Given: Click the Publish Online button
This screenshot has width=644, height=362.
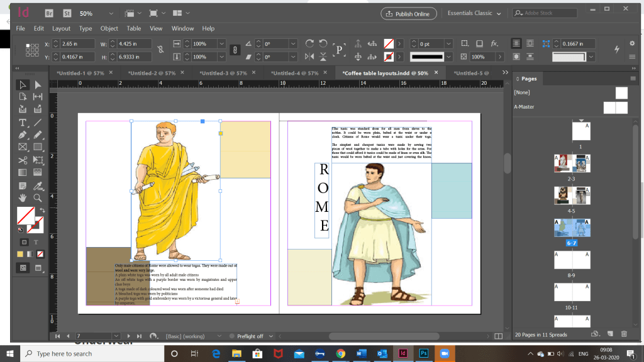Looking at the screenshot, I should point(408,13).
